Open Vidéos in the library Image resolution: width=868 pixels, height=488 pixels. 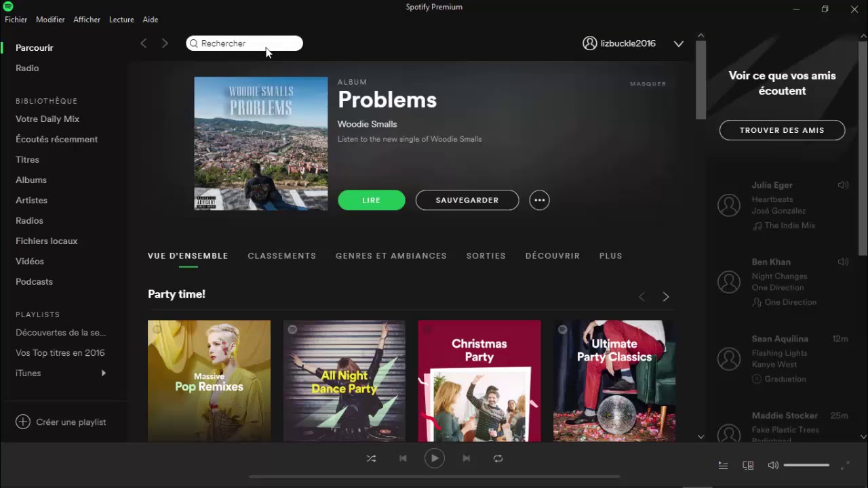(x=30, y=261)
